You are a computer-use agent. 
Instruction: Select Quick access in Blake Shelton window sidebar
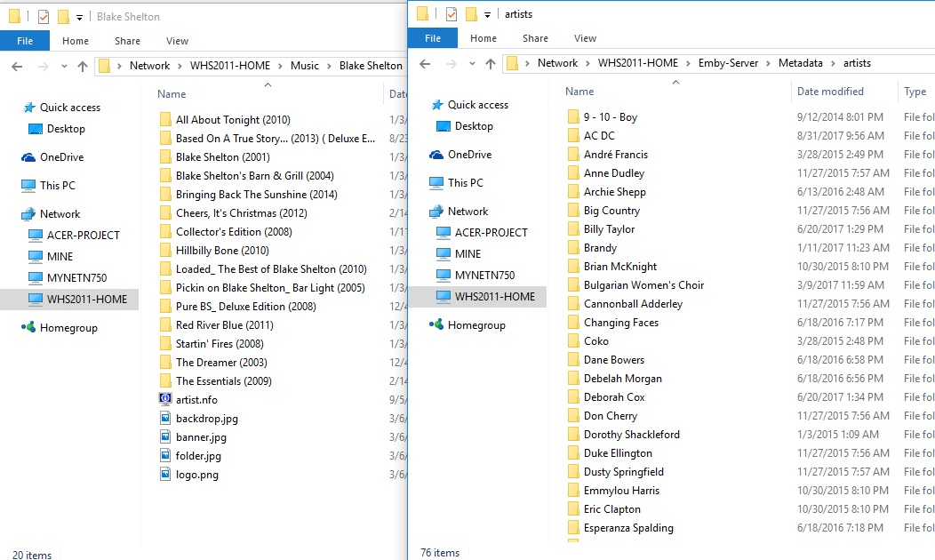pos(69,108)
